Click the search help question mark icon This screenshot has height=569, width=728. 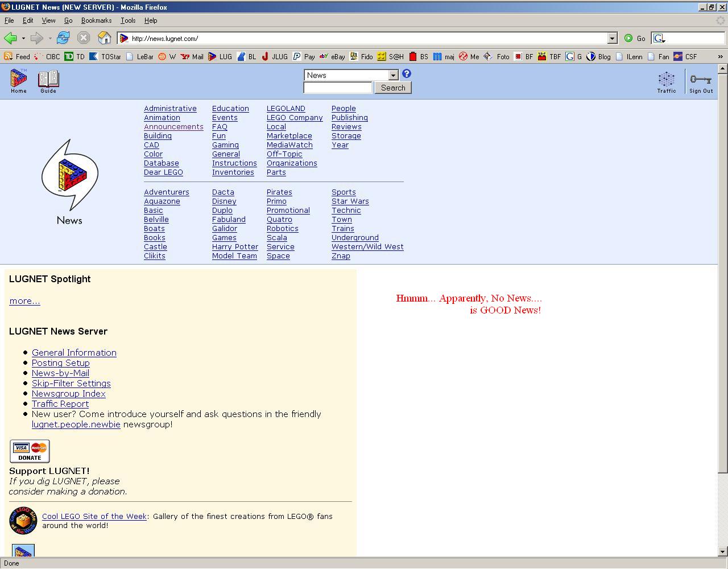406,74
